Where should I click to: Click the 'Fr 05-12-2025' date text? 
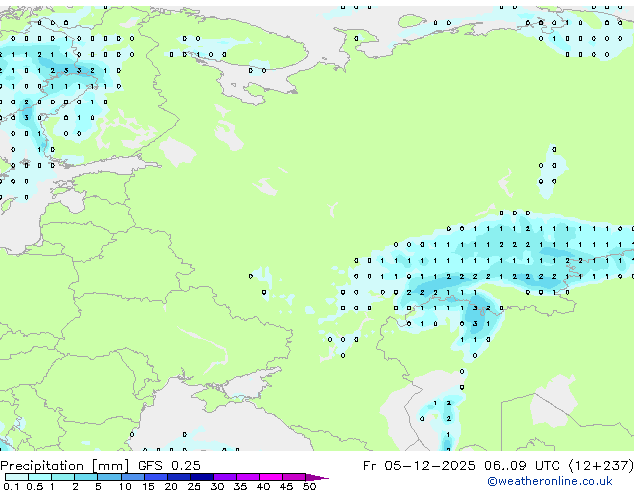(419, 466)
